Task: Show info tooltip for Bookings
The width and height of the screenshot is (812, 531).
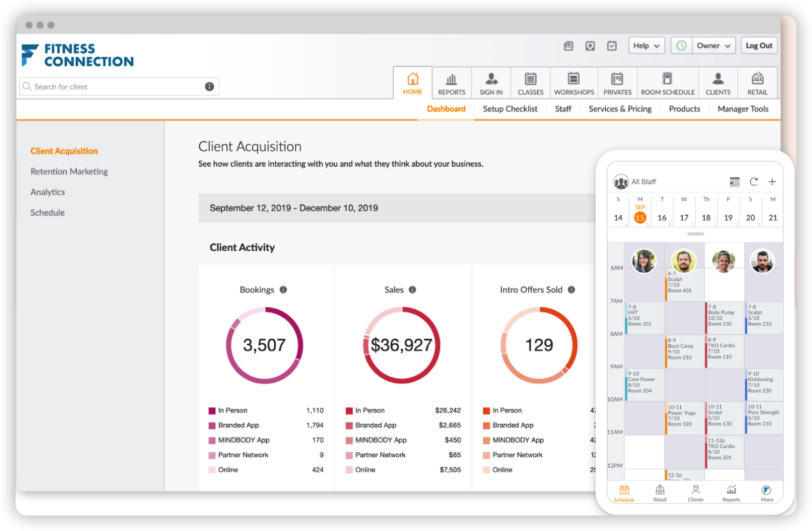Action: pyautogui.click(x=283, y=290)
